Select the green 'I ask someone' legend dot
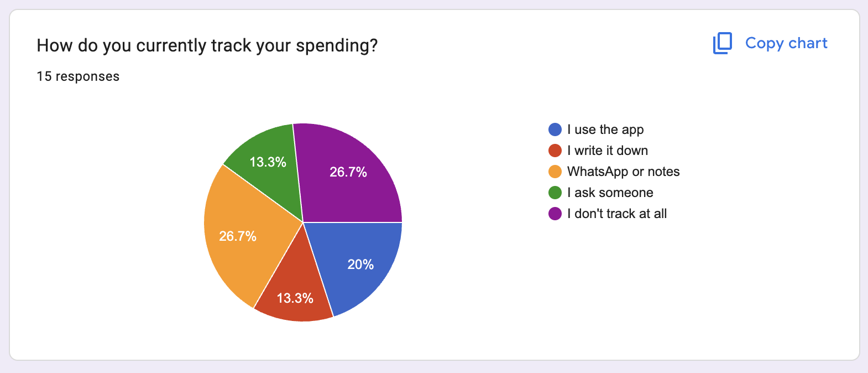This screenshot has width=868, height=373. click(x=555, y=193)
